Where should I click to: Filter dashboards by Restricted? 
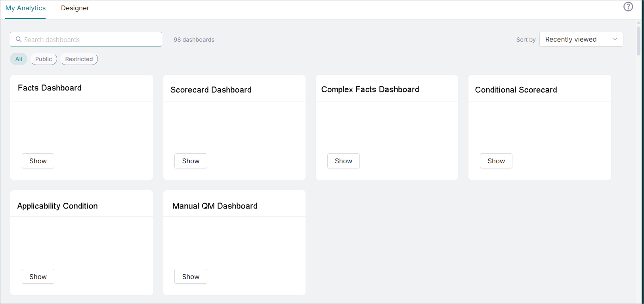pyautogui.click(x=79, y=59)
